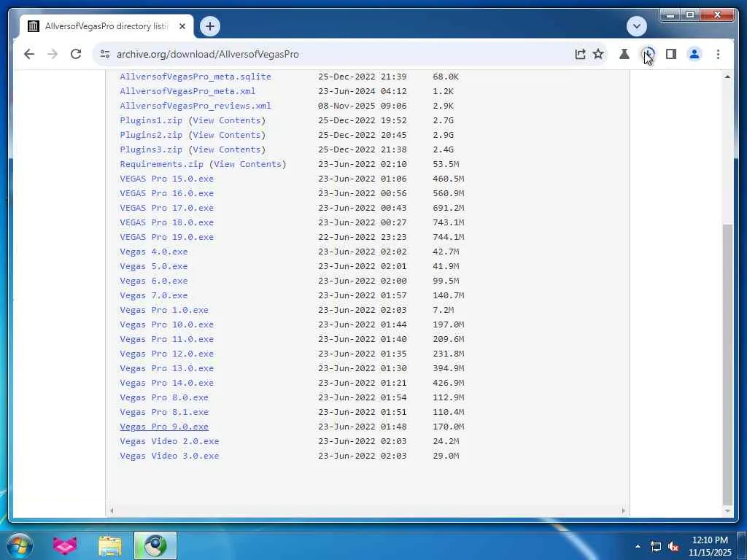Download Vegas 5.0.exe
This screenshot has height=560, width=747.
(x=154, y=266)
